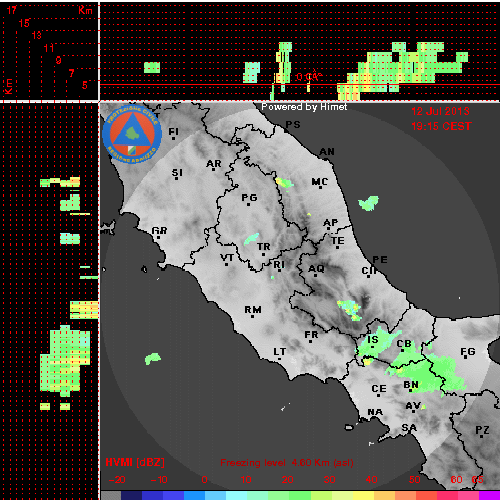Screen dimensions: 500x500
Task: Pick the dark navy swatch on the color scale
Action: point(132,495)
